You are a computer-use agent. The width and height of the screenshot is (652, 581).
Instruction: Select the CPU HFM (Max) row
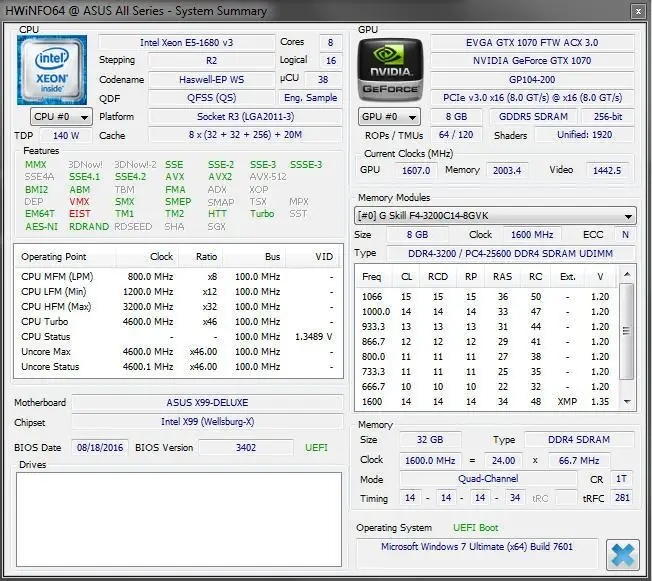(178, 307)
